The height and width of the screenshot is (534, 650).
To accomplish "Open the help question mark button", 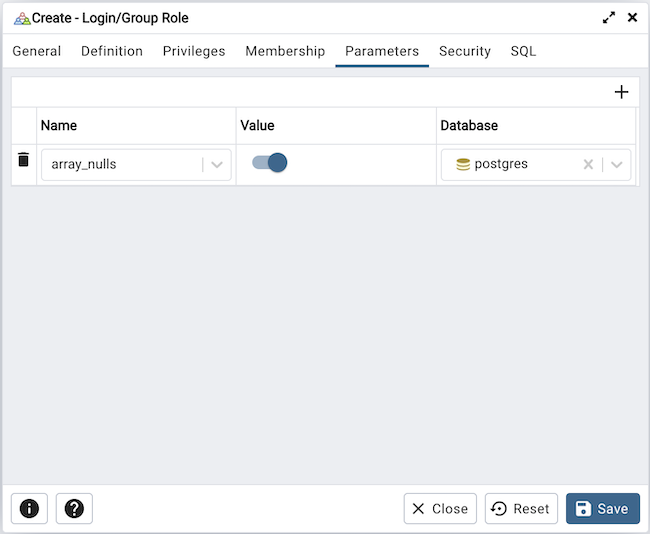I will pyautogui.click(x=74, y=508).
